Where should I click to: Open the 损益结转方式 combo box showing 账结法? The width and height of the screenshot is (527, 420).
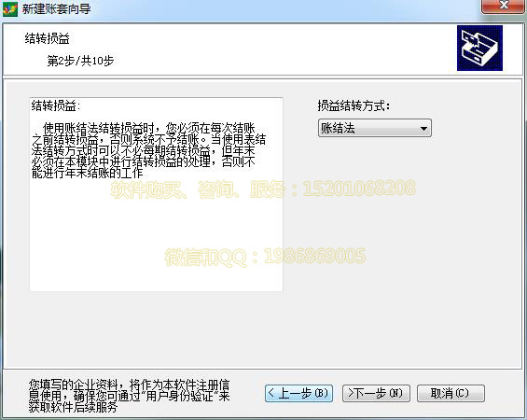(375, 128)
